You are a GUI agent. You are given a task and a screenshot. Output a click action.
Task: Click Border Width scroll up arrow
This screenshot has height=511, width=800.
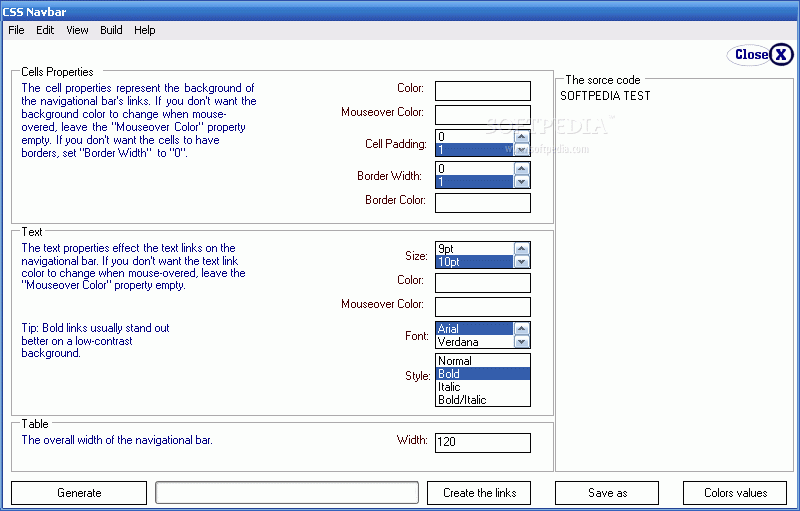(x=521, y=168)
